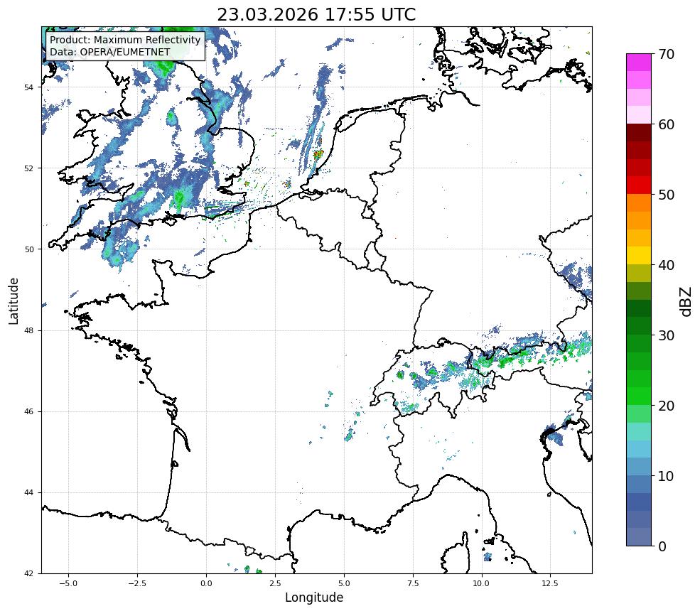The height and width of the screenshot is (611, 700).
Task: Click the colorbar tick label 30
Action: point(666,335)
